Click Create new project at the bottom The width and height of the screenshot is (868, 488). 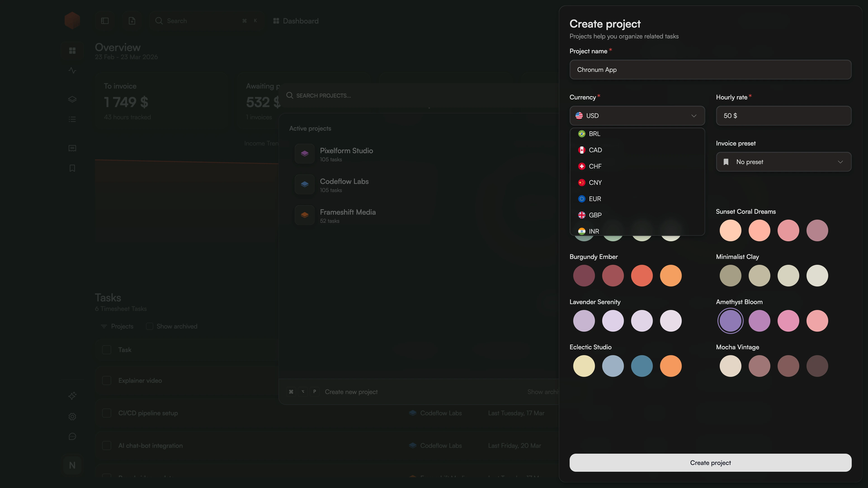tap(351, 392)
